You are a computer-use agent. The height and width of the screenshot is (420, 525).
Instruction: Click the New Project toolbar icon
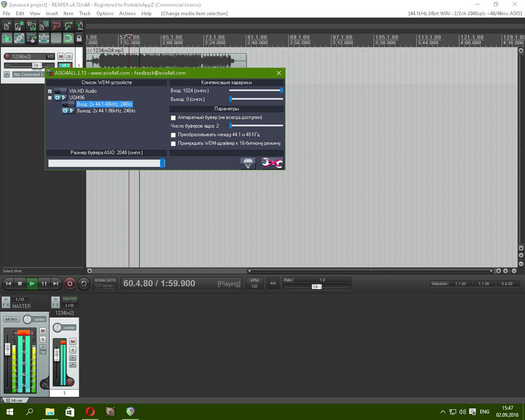click(x=6, y=26)
